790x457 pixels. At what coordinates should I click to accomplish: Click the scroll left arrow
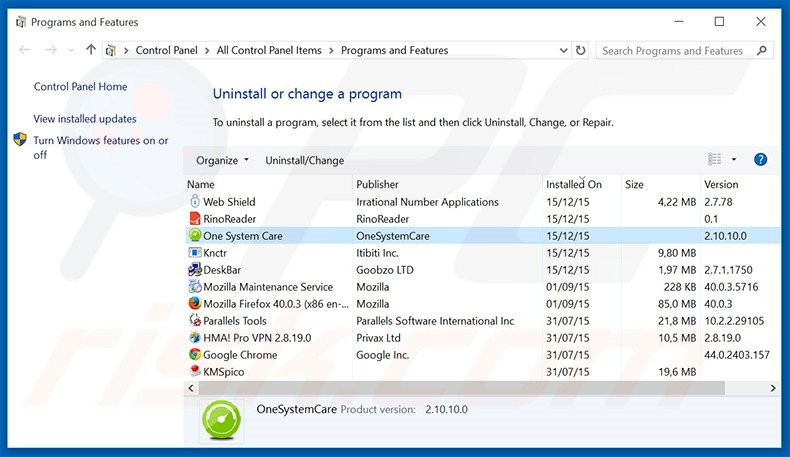pos(190,388)
